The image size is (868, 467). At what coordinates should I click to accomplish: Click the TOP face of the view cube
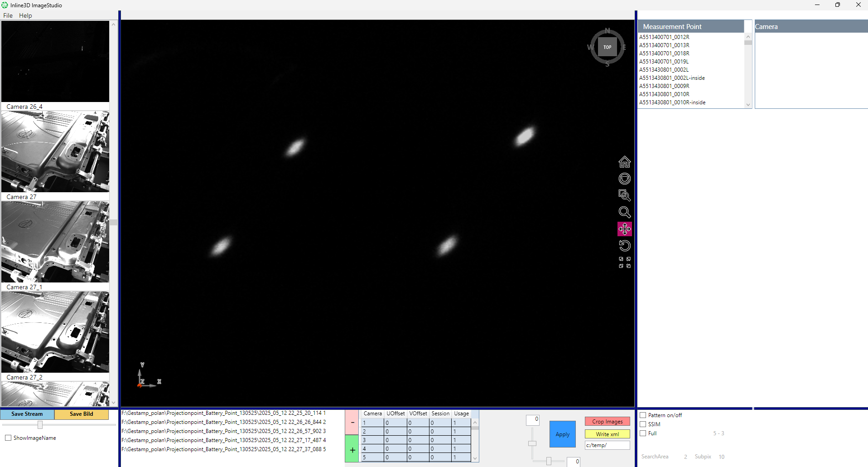click(x=607, y=47)
